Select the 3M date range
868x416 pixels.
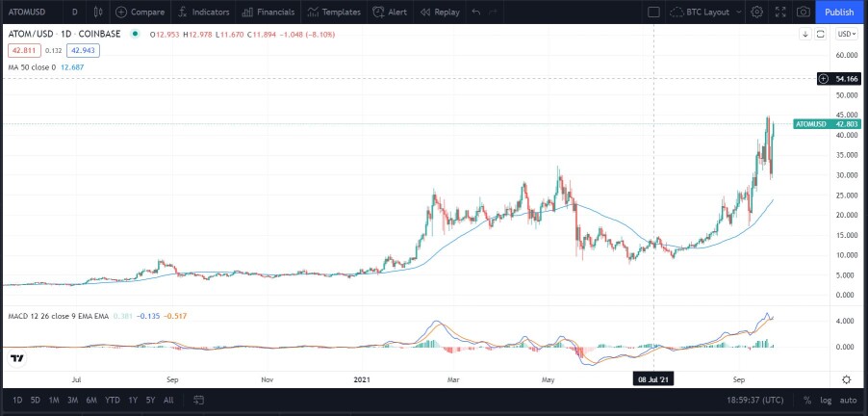pos(72,400)
